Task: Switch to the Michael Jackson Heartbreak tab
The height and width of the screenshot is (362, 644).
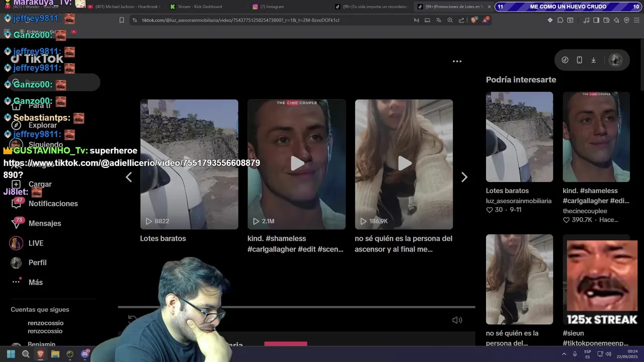Action: pyautogui.click(x=123, y=7)
